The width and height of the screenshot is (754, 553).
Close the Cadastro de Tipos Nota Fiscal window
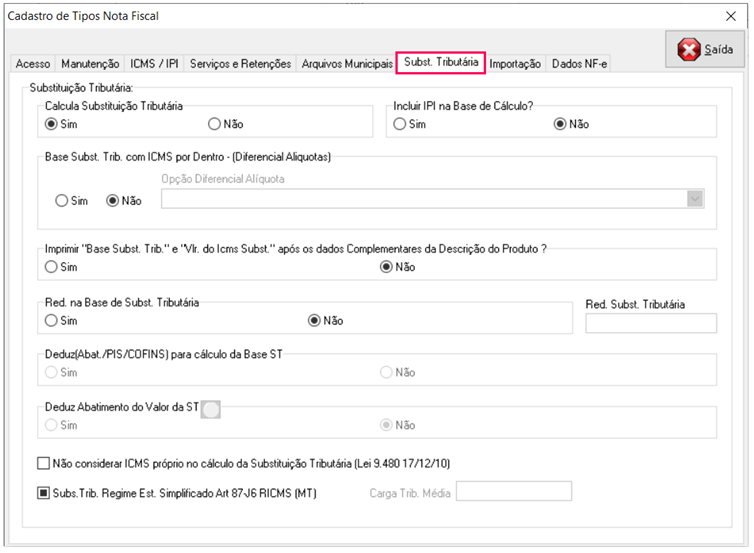pyautogui.click(x=729, y=16)
